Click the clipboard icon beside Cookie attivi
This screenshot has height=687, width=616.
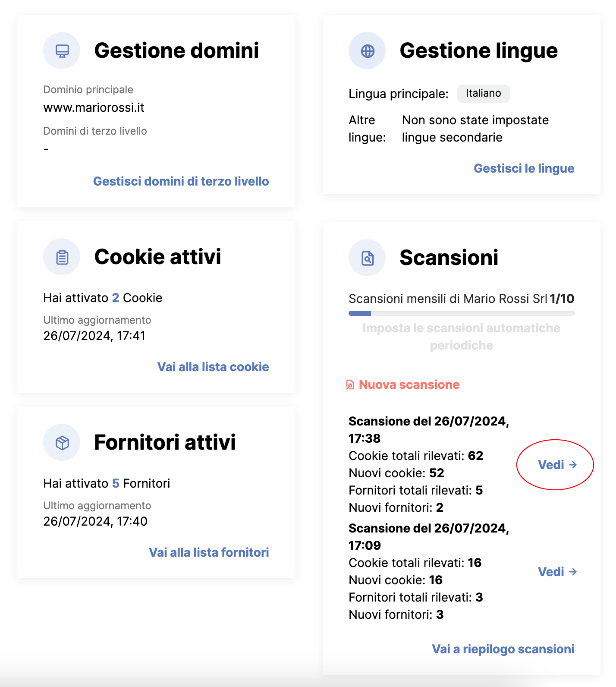(62, 257)
